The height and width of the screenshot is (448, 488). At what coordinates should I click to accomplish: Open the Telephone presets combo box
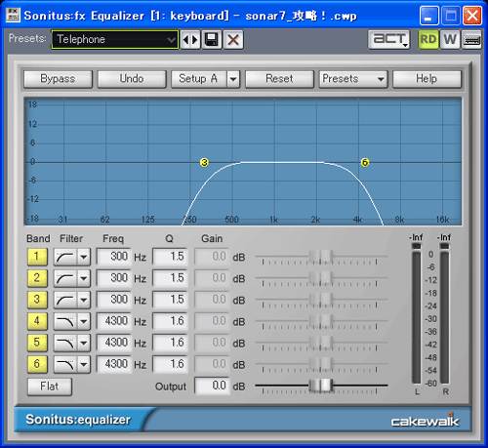(x=115, y=40)
